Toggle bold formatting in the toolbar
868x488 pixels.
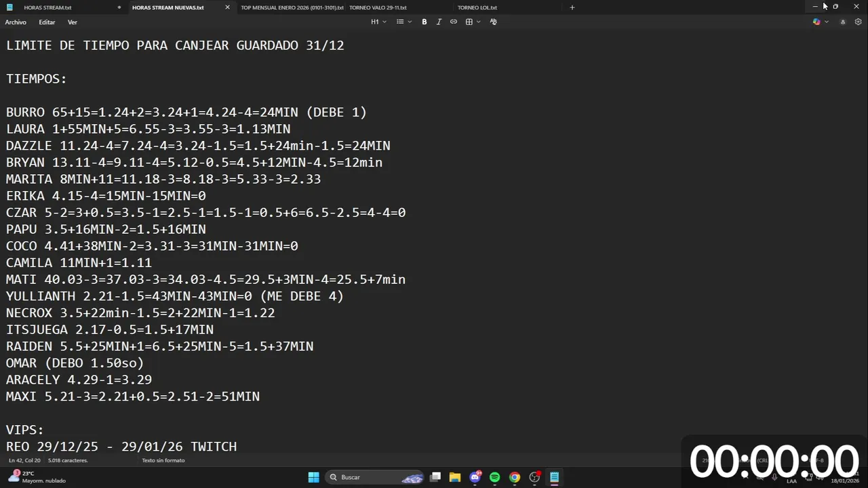pos(425,22)
